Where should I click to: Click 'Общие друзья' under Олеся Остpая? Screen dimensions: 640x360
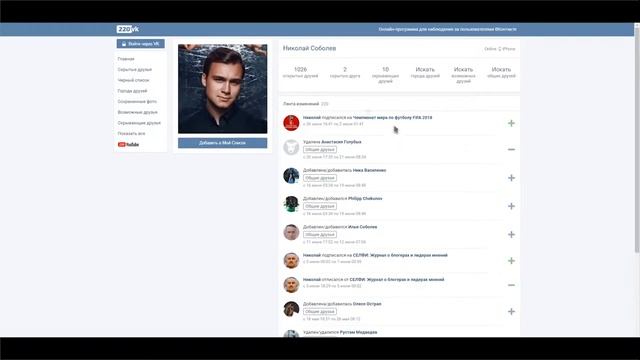click(320, 312)
